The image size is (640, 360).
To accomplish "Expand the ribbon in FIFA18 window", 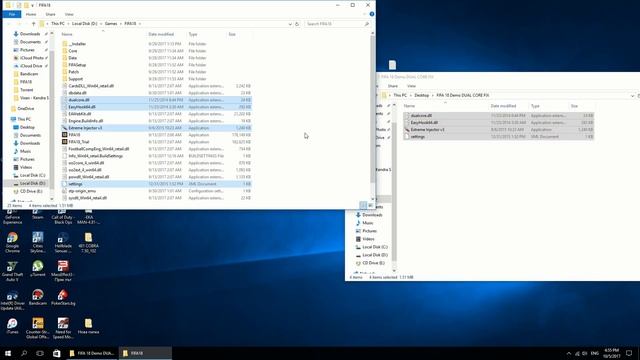I will 364,14.
